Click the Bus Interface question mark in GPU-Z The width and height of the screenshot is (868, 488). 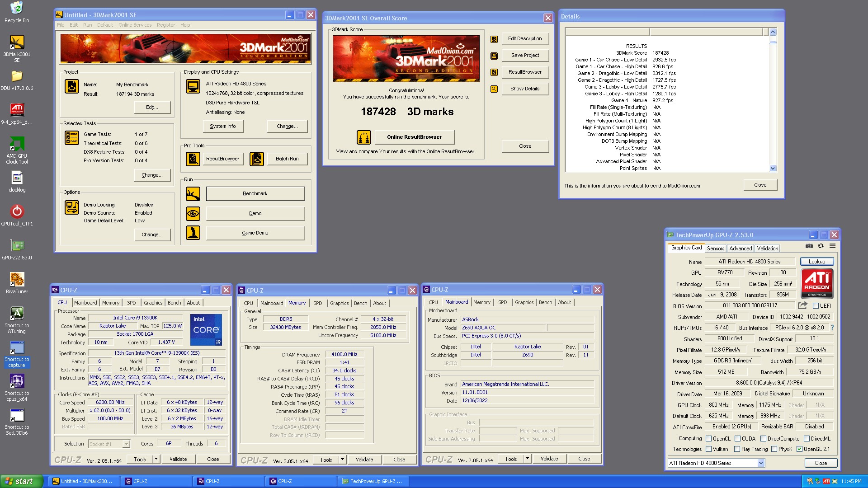832,328
